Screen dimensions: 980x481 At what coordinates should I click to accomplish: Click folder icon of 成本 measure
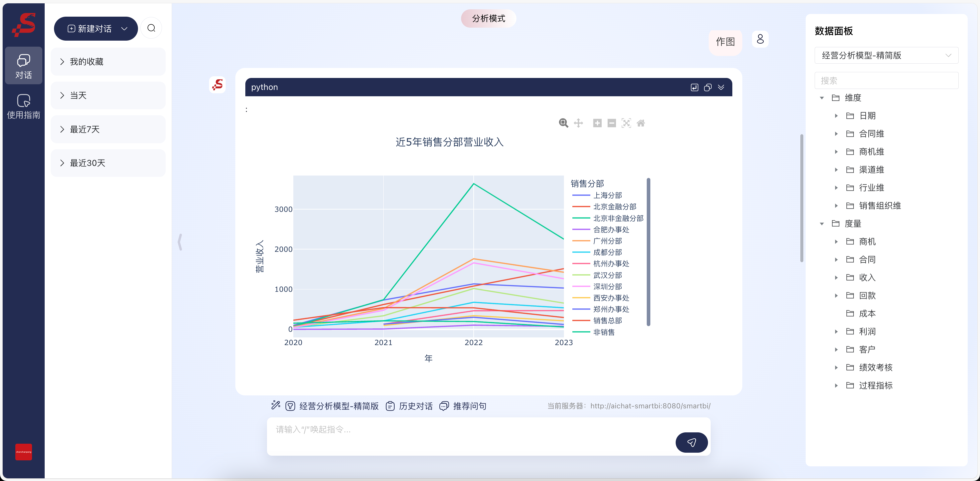click(850, 313)
